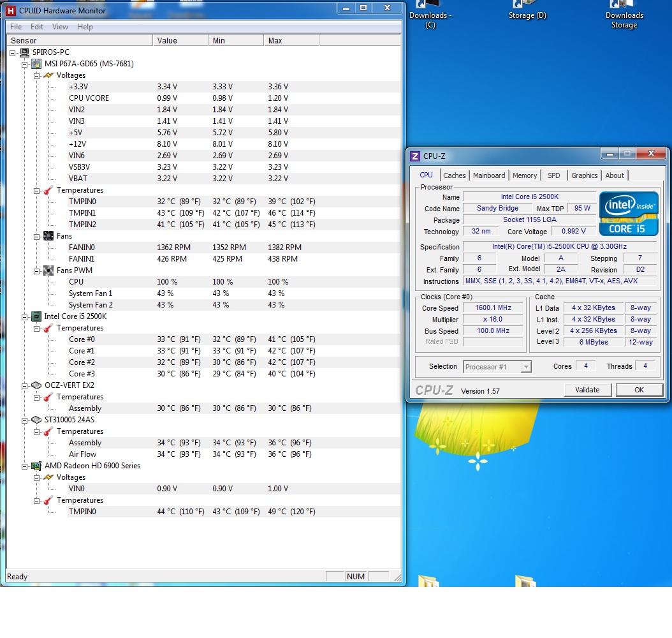This screenshot has height=638, width=672.
Task: Click the AMD Radeon Temperatures thermometer icon
Action: [48, 500]
